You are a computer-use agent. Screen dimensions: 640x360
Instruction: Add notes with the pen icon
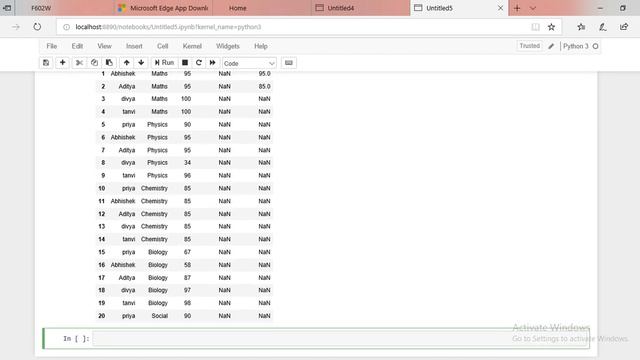pos(602,27)
